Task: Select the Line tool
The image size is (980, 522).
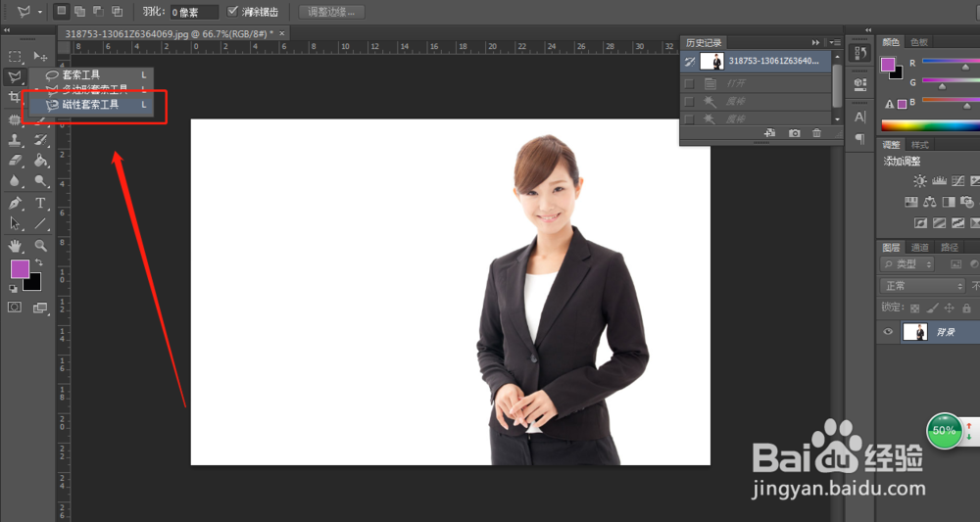Action: [x=40, y=223]
